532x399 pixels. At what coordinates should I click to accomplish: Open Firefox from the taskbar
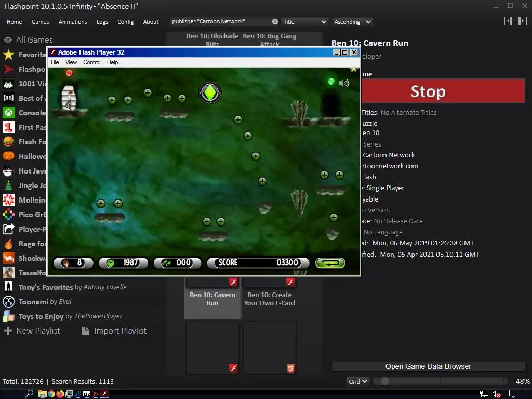point(60,394)
